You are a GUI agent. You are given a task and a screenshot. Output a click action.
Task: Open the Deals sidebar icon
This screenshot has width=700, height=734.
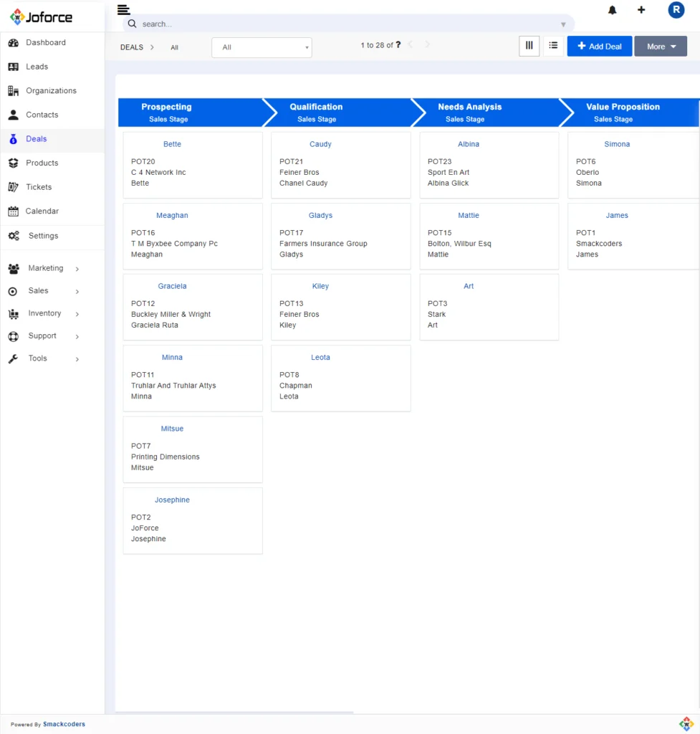click(14, 138)
